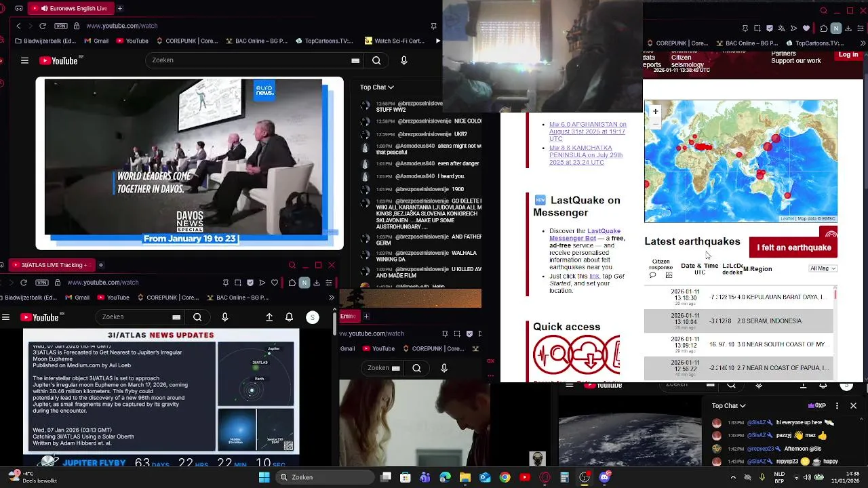
Task: Show more bookmarks chevron in EMSC window
Action: pos(863,43)
